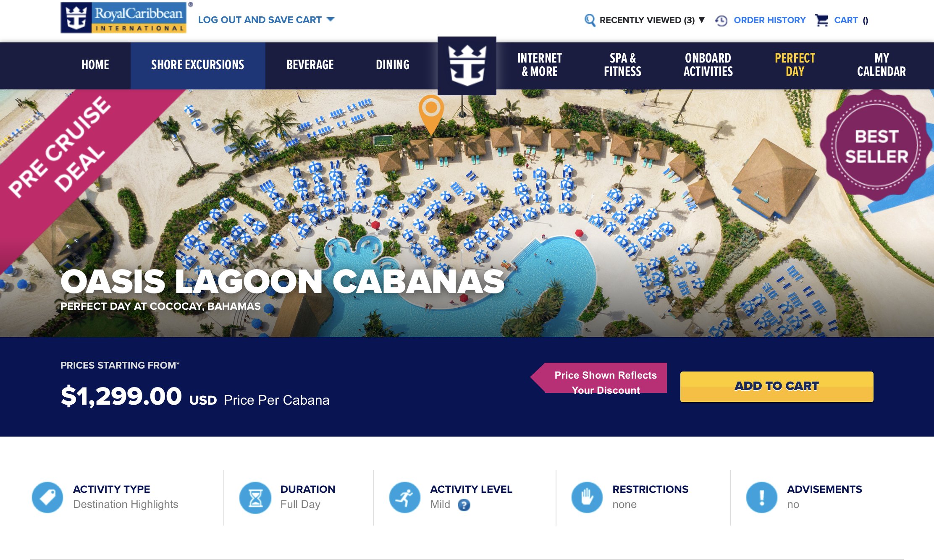Click the Royal Caribbean International logo

tap(123, 18)
